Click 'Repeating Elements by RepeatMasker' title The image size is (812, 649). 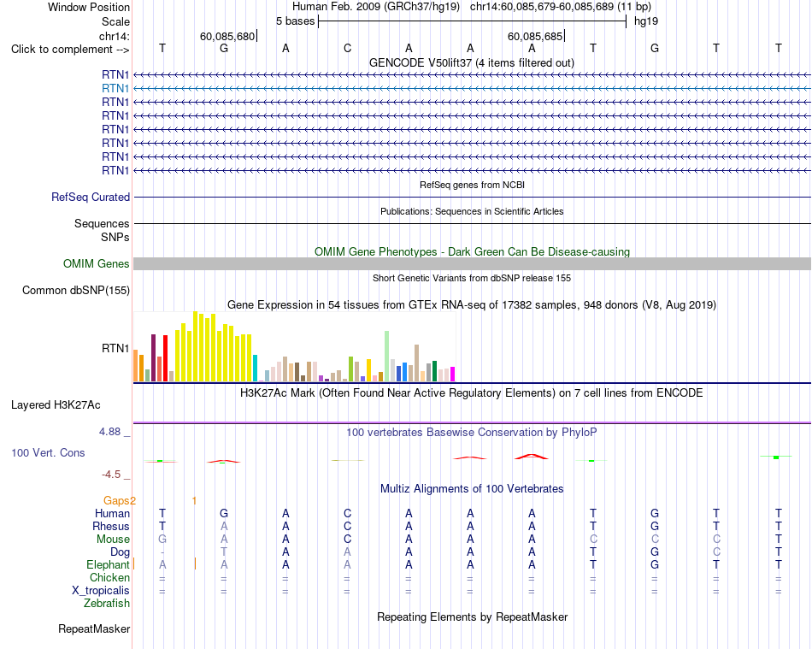(x=472, y=617)
